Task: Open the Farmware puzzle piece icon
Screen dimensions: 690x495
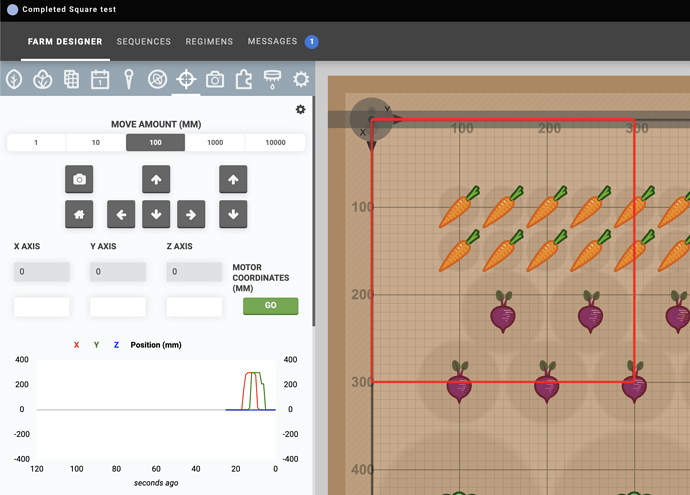Action: coord(243,80)
